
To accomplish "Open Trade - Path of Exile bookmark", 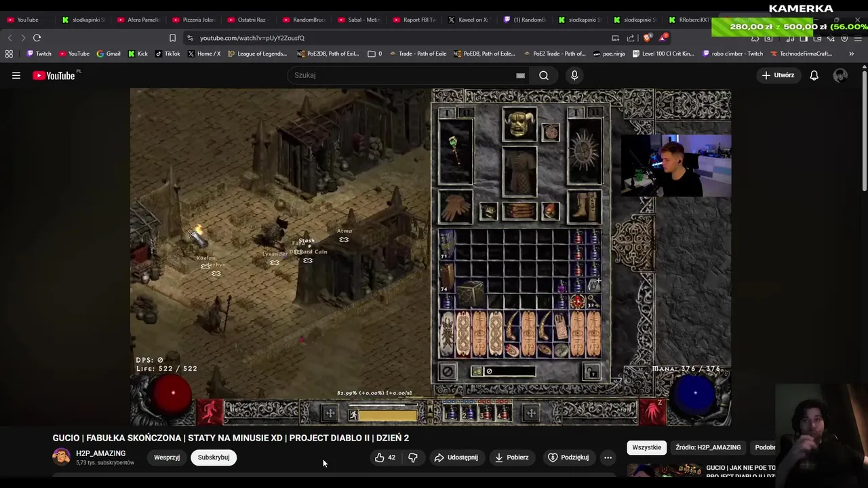I will point(418,54).
